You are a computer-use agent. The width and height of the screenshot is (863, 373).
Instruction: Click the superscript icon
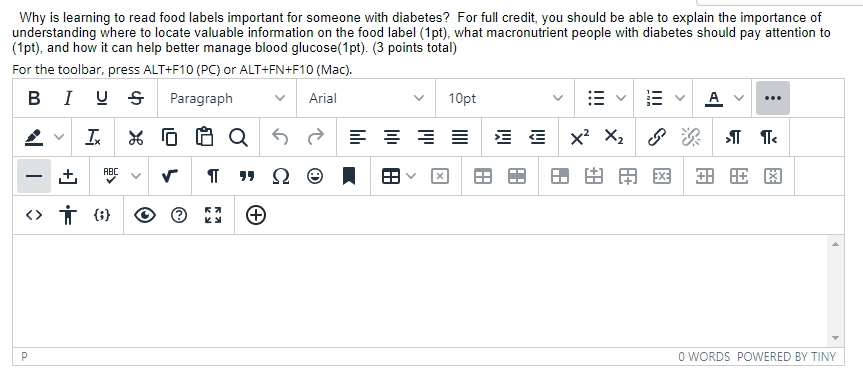(x=579, y=137)
